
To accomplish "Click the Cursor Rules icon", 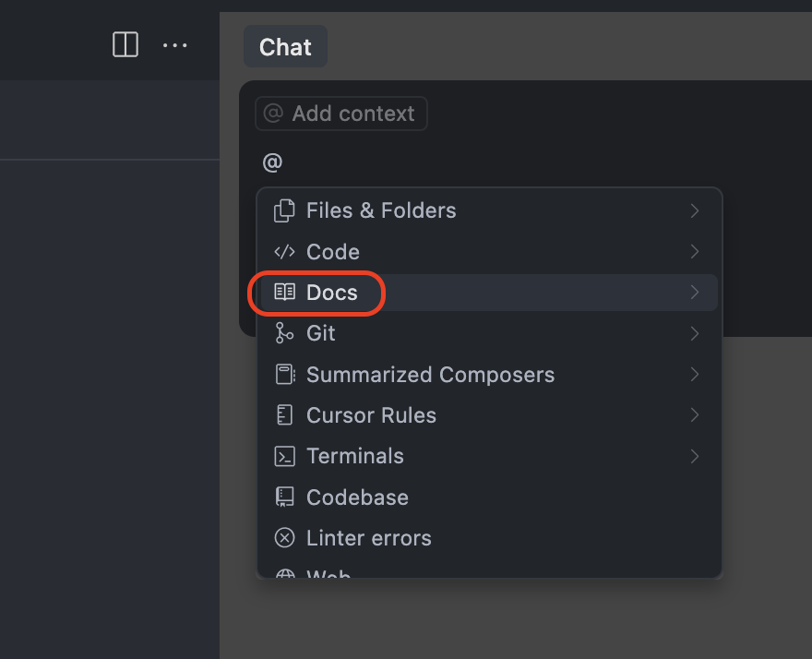I will tap(284, 415).
